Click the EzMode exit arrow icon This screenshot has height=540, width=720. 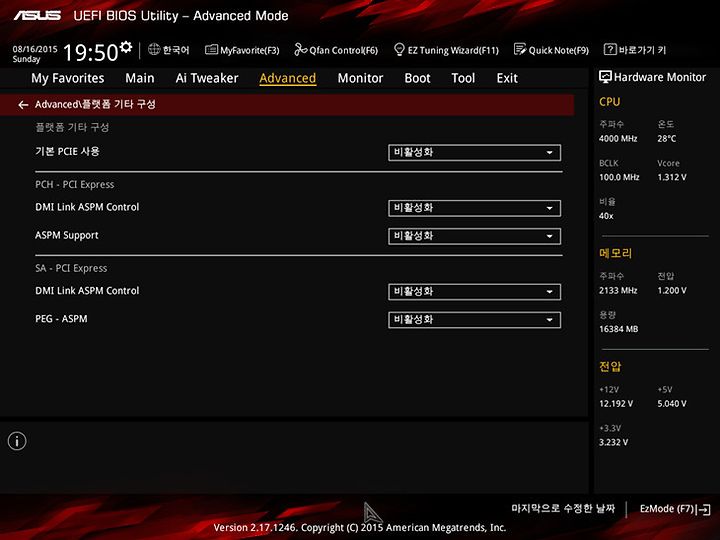coord(703,509)
